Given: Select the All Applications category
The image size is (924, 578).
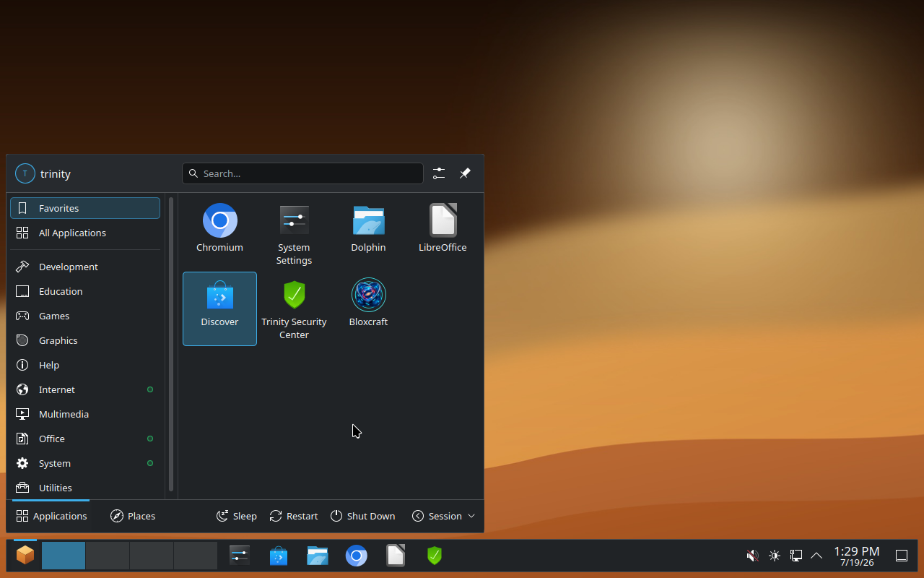Looking at the screenshot, I should point(85,233).
